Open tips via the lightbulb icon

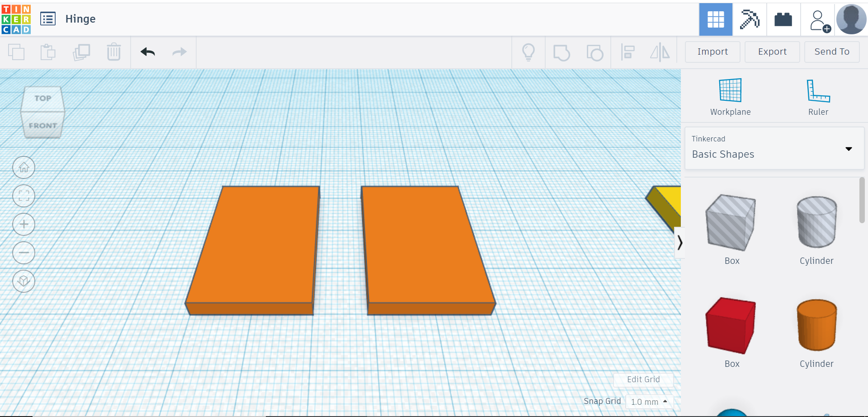(x=529, y=52)
